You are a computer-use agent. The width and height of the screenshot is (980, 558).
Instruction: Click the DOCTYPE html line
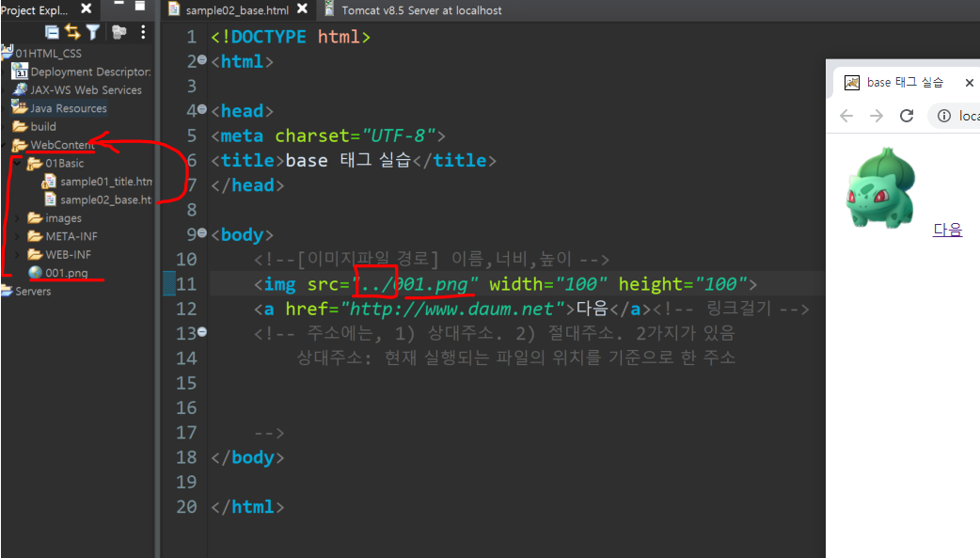click(290, 37)
